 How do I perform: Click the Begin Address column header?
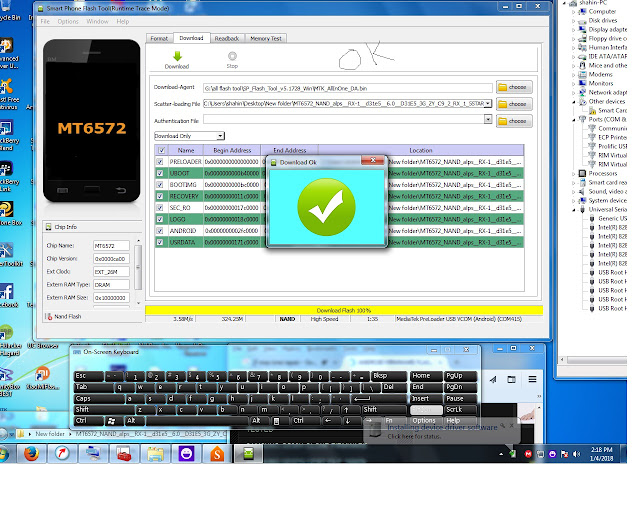click(x=232, y=150)
